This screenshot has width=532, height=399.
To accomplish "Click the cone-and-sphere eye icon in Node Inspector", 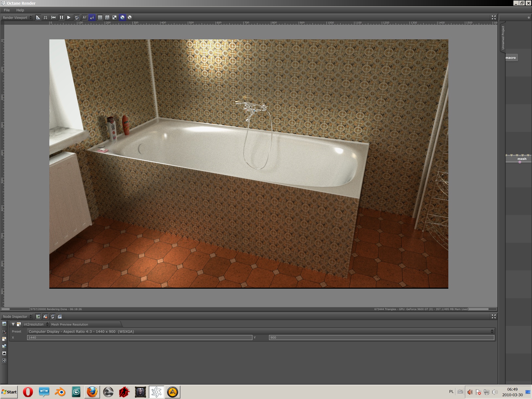I will (45, 316).
